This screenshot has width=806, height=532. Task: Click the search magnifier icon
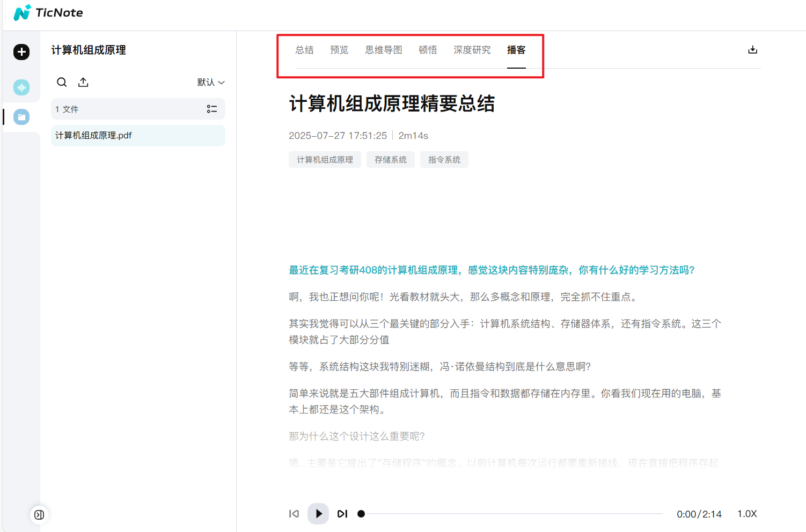pyautogui.click(x=62, y=82)
